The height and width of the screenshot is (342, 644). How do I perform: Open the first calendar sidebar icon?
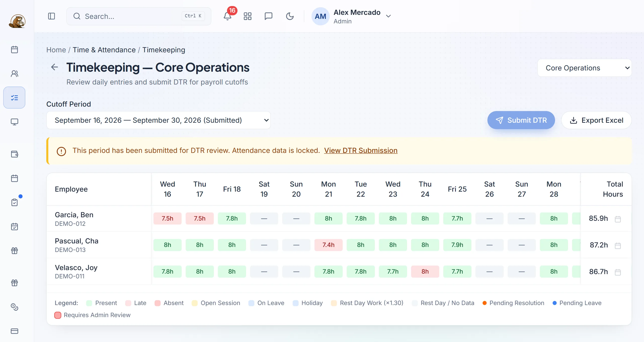pyautogui.click(x=15, y=49)
